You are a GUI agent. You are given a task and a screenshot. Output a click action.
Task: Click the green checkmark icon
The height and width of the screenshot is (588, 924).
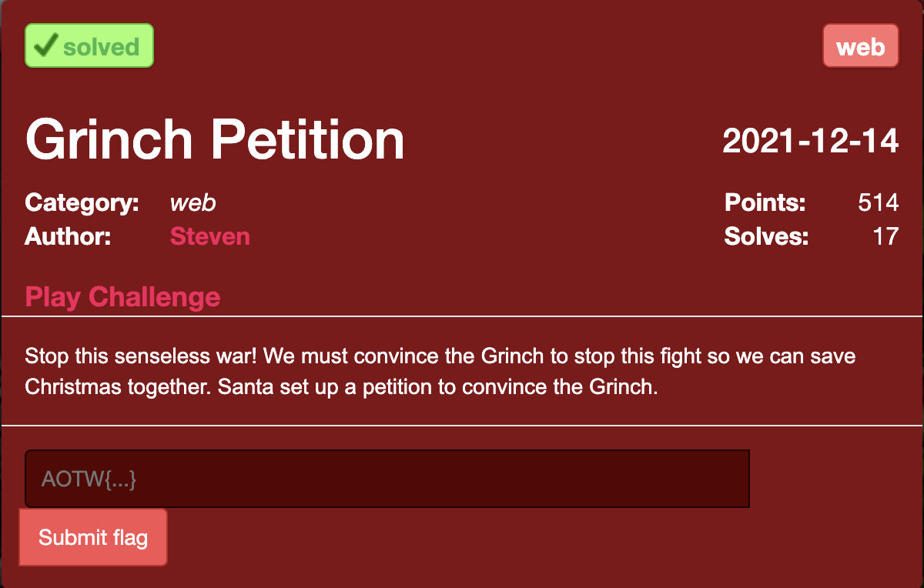pos(46,45)
